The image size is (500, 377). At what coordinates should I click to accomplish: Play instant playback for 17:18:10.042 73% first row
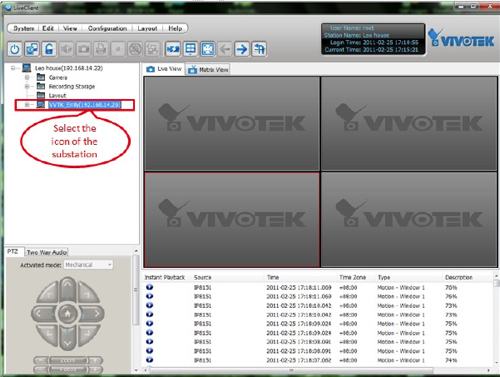[150, 305]
